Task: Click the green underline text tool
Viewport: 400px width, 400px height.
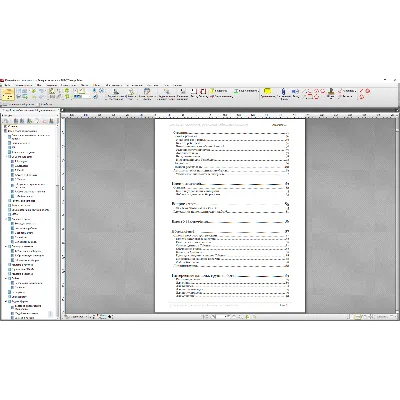Action: point(236,91)
